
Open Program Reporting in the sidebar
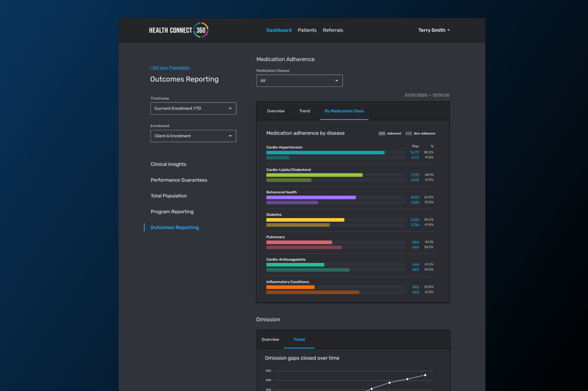pos(172,212)
